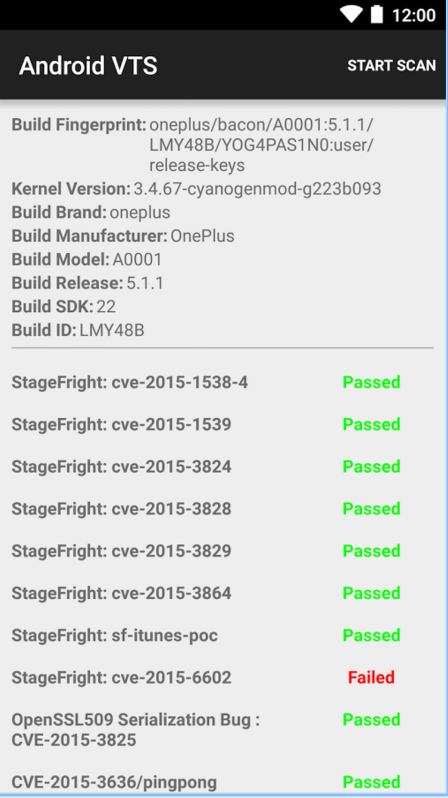Tap the Android VTS app title
This screenshot has width=448, height=798.
88,66
